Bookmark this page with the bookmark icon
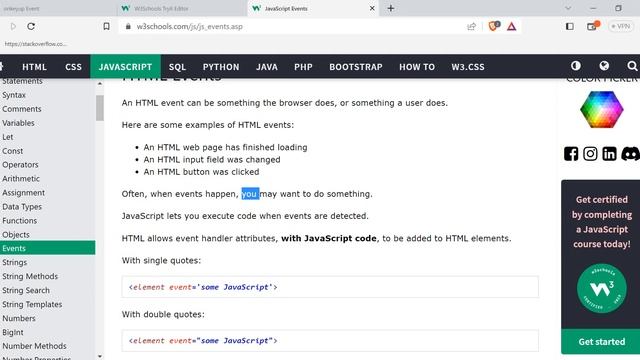 tap(107, 27)
